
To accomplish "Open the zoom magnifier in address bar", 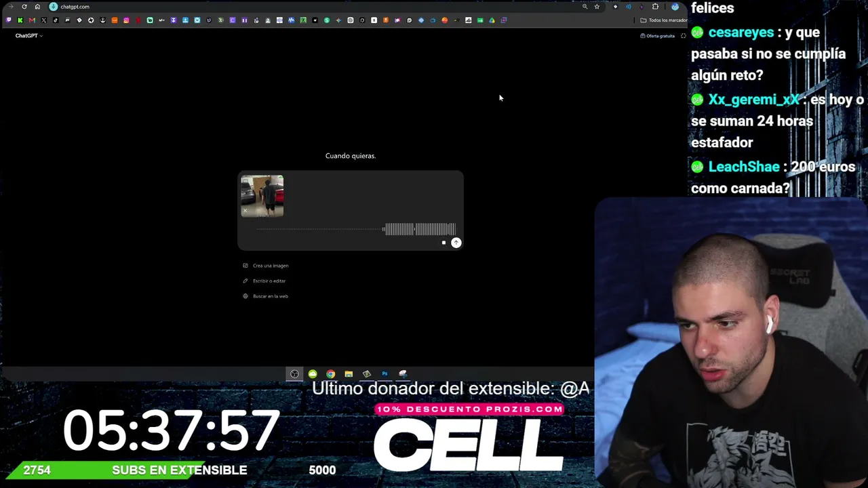I will pos(585,7).
